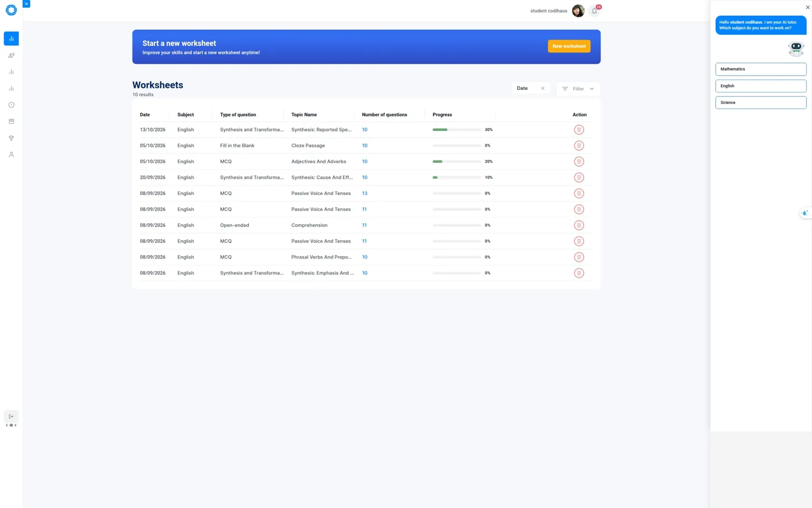Click the New worksheet button
This screenshot has width=812, height=508.
(x=569, y=46)
